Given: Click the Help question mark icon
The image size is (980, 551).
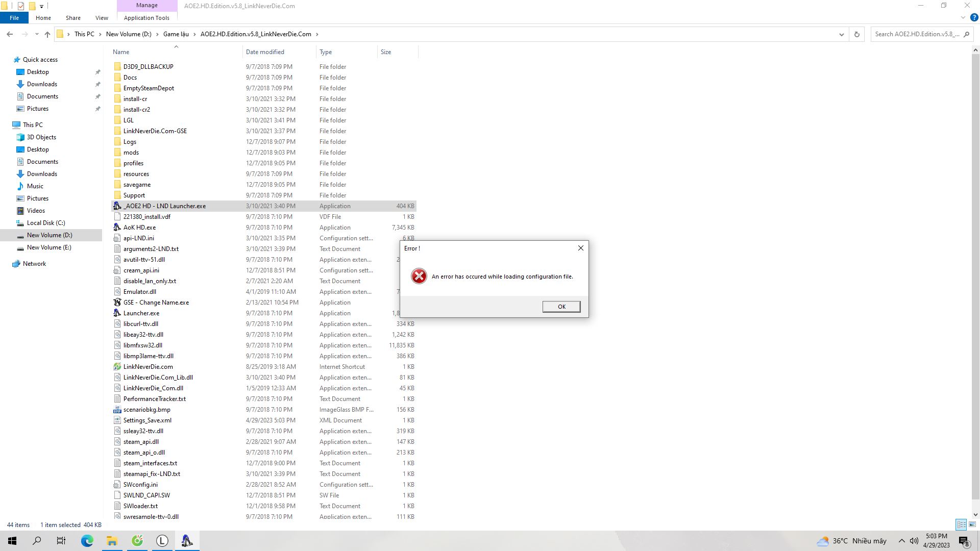Looking at the screenshot, I should (973, 18).
